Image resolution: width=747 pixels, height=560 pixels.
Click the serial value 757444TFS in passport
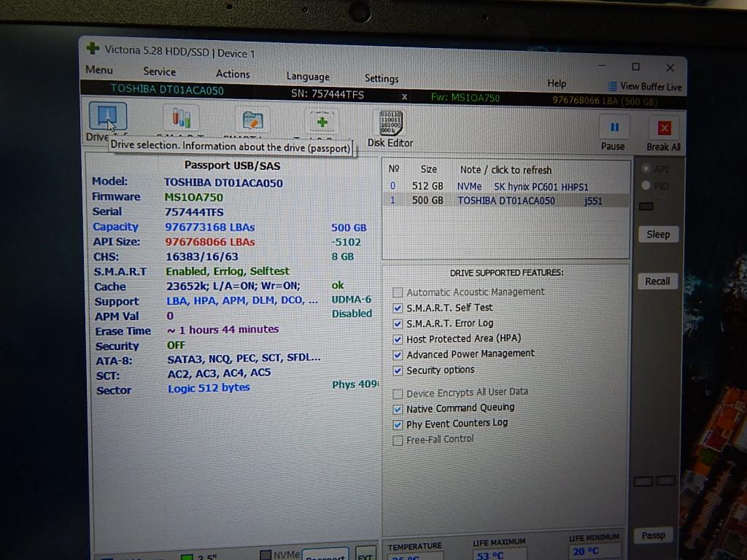pyautogui.click(x=194, y=212)
